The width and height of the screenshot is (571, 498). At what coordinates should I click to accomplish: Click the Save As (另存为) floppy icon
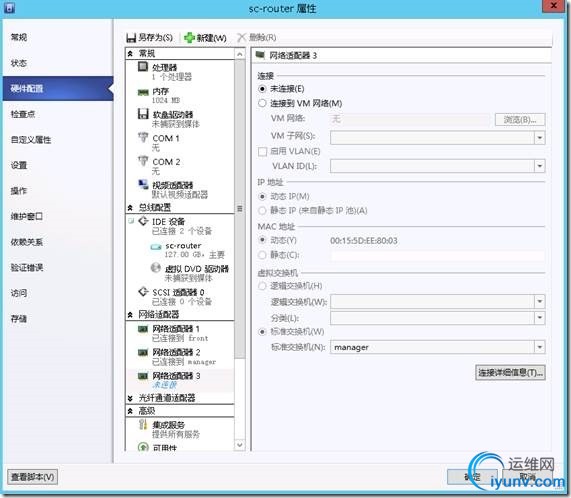coord(131,37)
